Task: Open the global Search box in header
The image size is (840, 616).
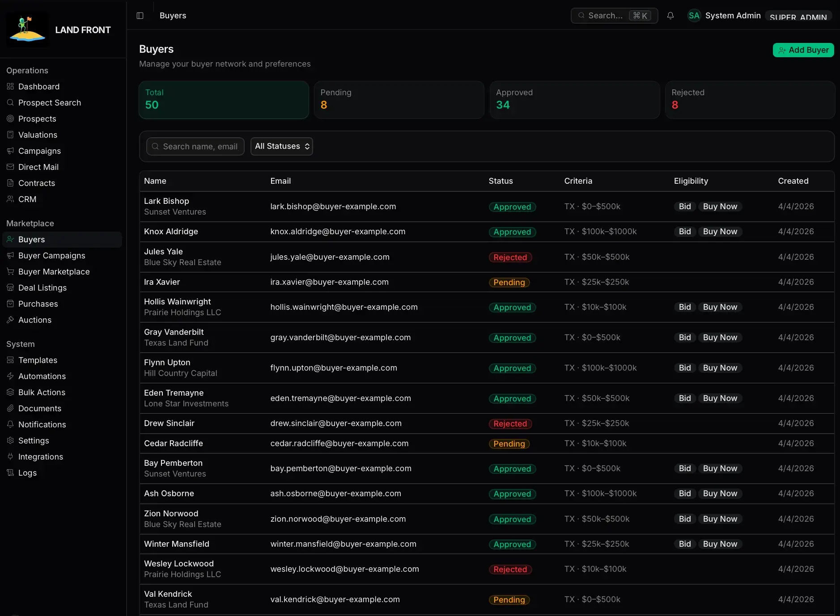Action: tap(614, 16)
